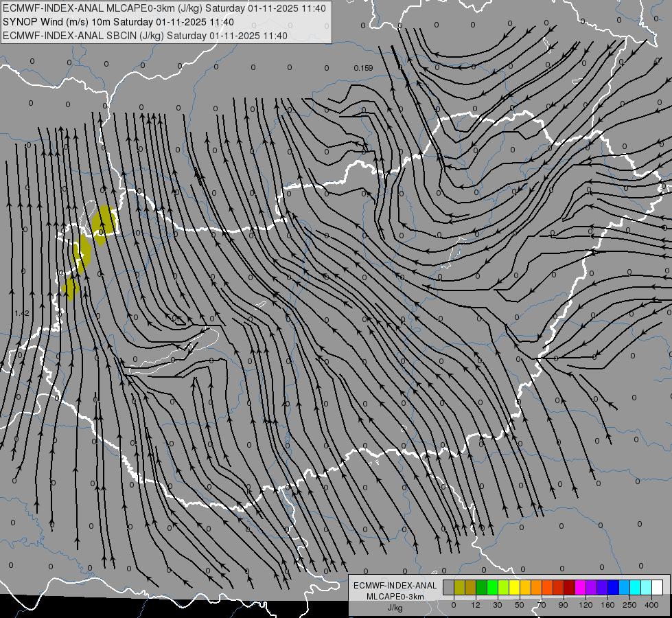Click the ECMWF SBCIN title line

point(145,36)
